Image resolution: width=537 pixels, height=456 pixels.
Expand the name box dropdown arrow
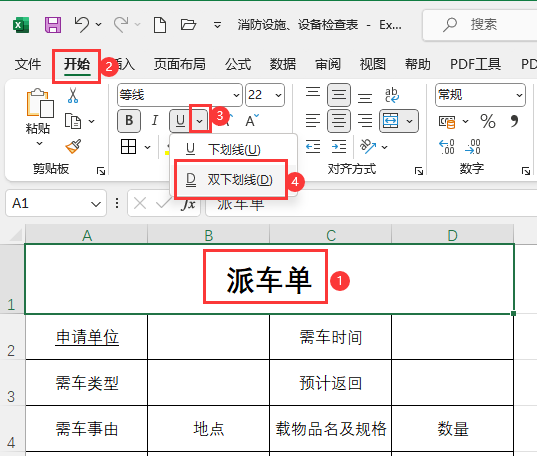(96, 204)
